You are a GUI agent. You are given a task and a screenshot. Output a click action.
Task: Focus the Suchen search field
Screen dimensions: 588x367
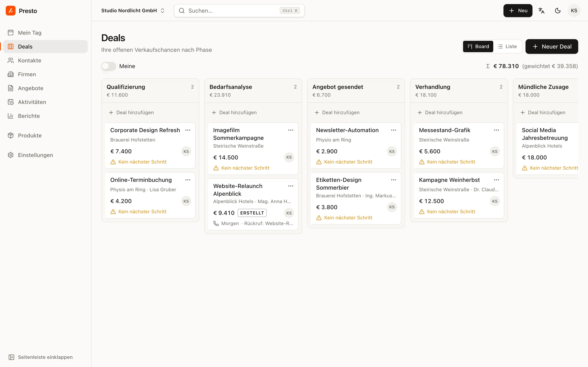pos(239,11)
